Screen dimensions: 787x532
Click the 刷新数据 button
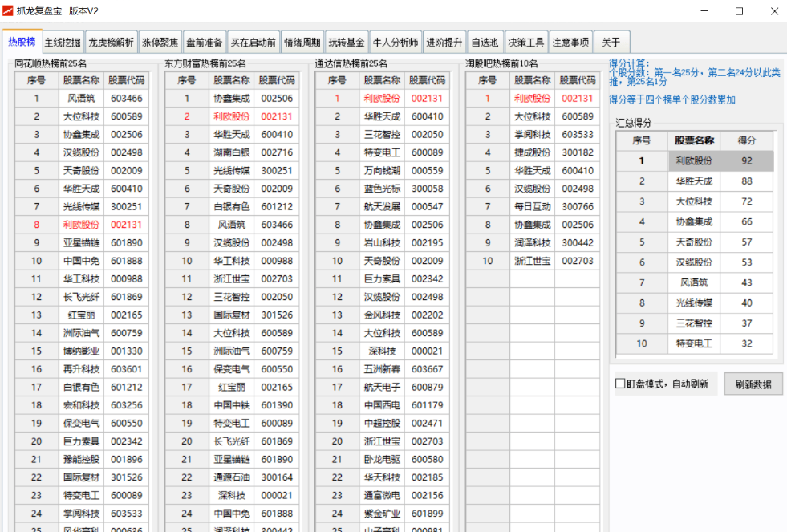(753, 384)
